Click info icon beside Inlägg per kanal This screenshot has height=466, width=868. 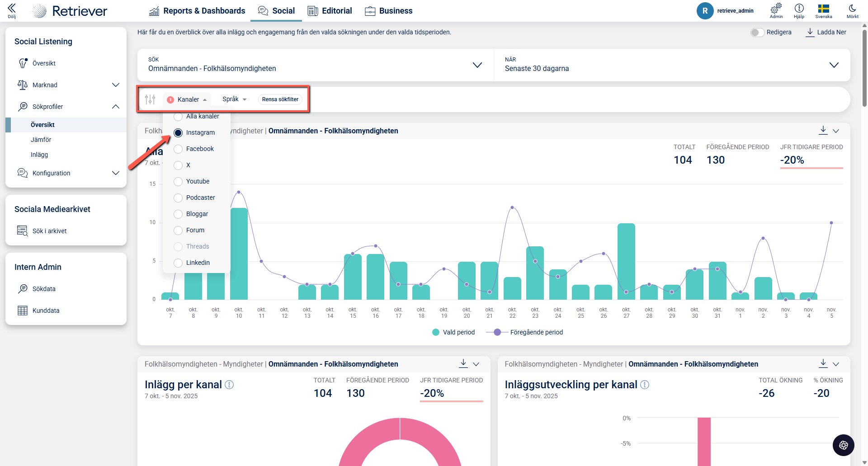(x=230, y=385)
